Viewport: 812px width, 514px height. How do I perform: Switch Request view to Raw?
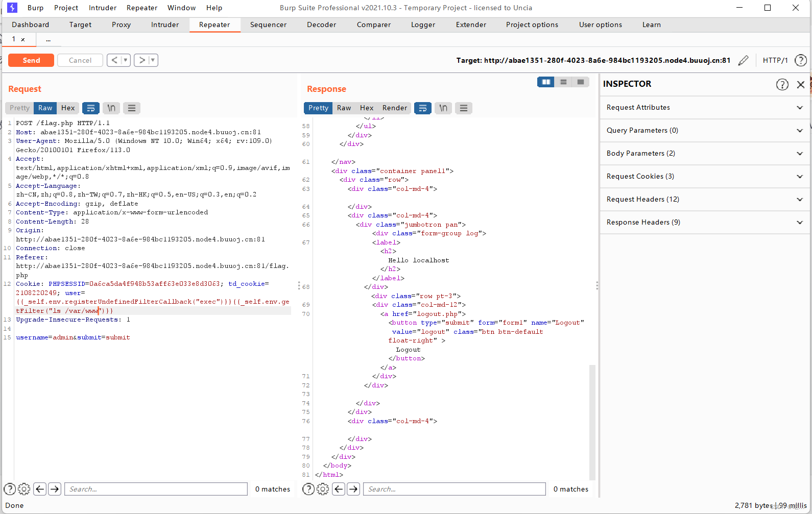(45, 108)
